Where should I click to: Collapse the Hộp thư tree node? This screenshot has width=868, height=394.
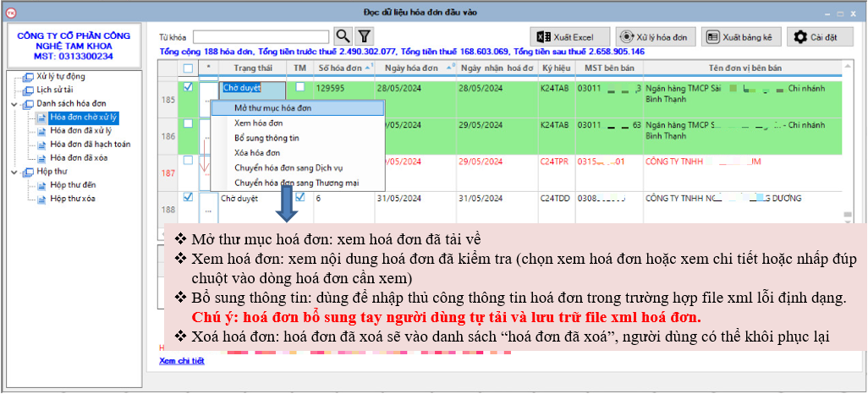[x=16, y=172]
